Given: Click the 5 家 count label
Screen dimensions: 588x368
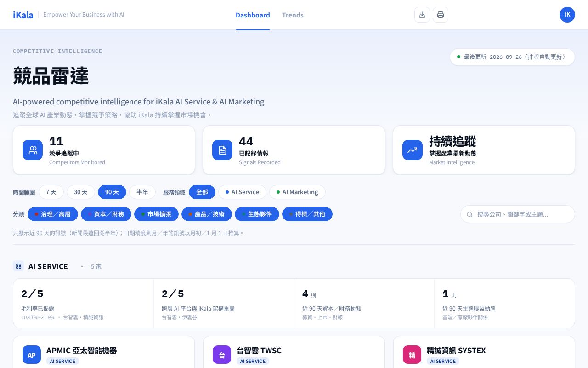Looking at the screenshot, I should (x=96, y=266).
